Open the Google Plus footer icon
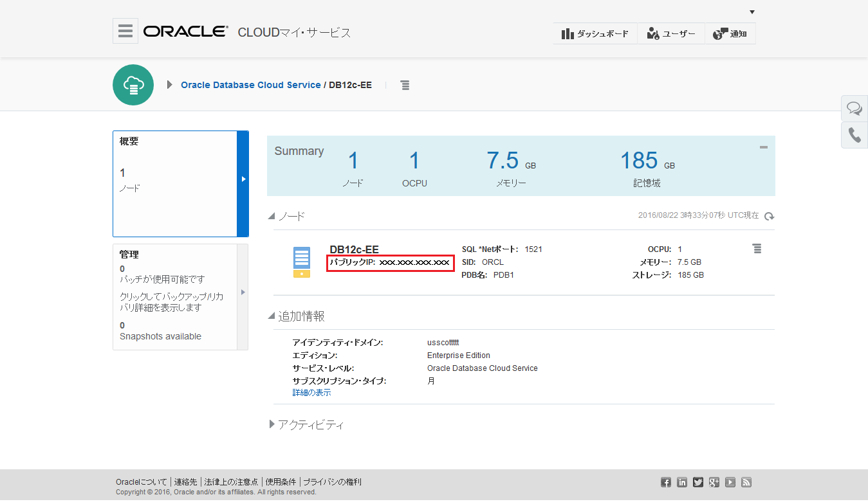Image resolution: width=868 pixels, height=504 pixels. coord(714,482)
